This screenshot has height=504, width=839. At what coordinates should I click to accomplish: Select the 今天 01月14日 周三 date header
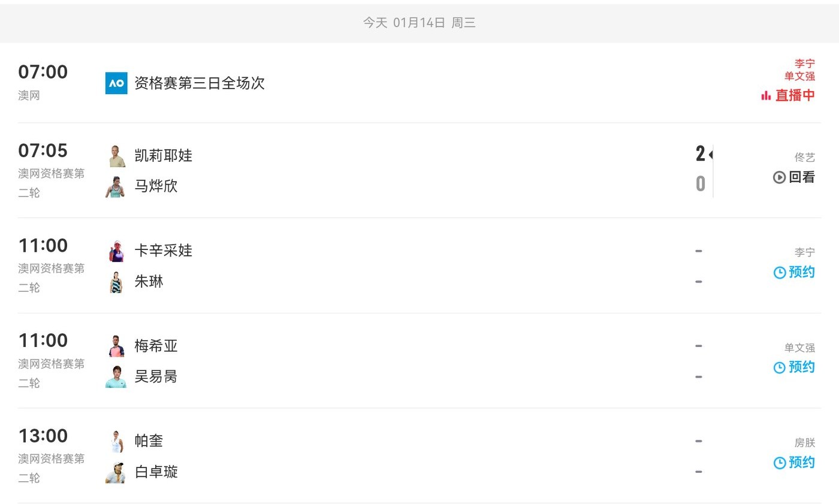click(419, 23)
